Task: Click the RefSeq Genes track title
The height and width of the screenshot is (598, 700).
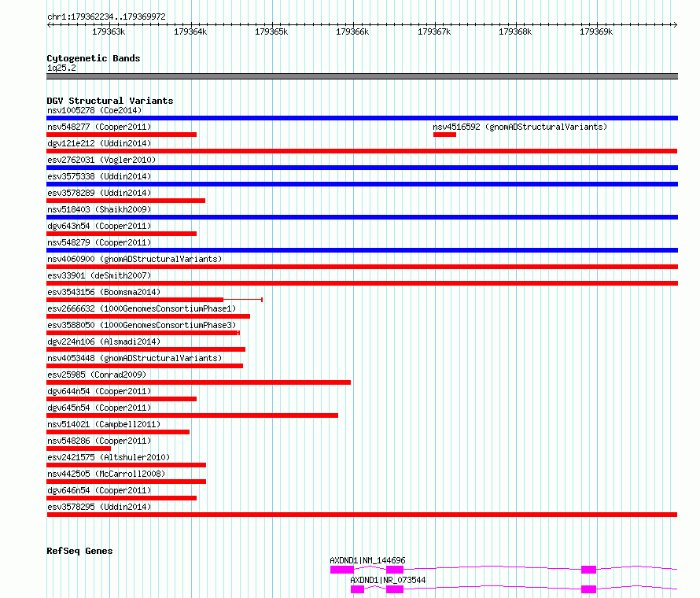Action: (x=79, y=551)
